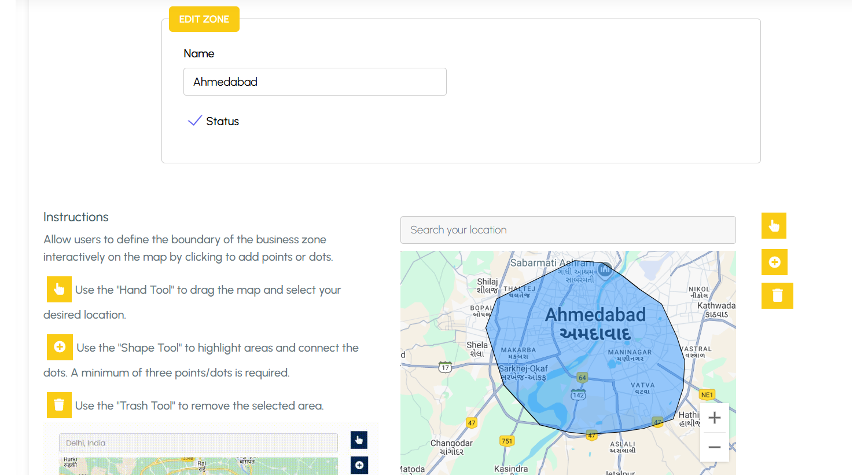
Task: Click the Name field label
Action: pos(199,53)
